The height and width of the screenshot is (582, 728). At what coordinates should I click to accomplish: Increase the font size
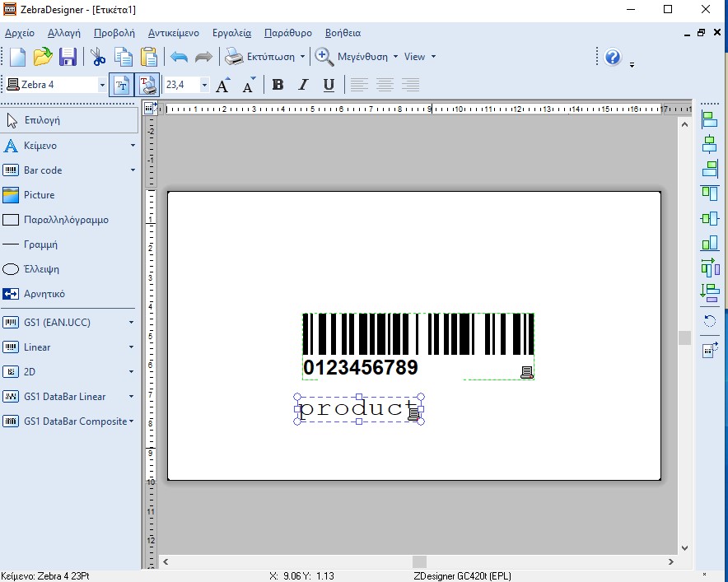pyautogui.click(x=223, y=85)
